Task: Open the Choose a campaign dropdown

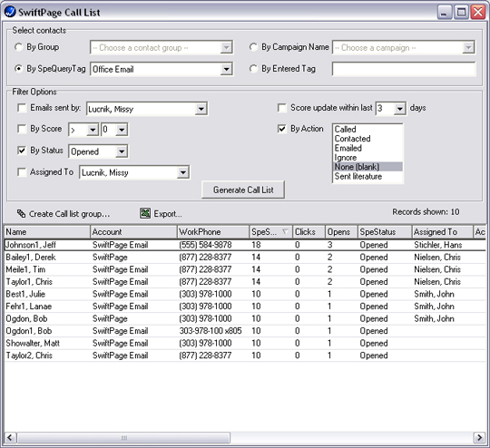Action: tap(468, 48)
